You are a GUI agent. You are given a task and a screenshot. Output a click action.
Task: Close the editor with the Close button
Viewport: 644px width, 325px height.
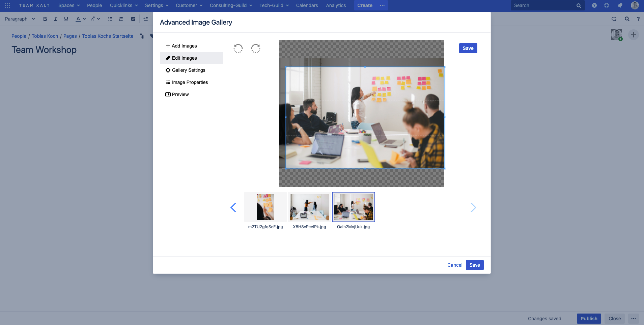point(615,319)
